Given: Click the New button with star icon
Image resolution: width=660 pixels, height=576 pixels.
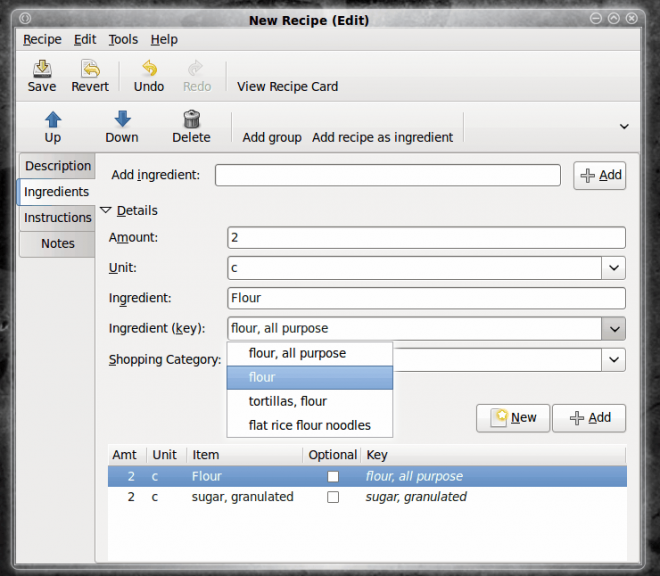Looking at the screenshot, I should 513,418.
